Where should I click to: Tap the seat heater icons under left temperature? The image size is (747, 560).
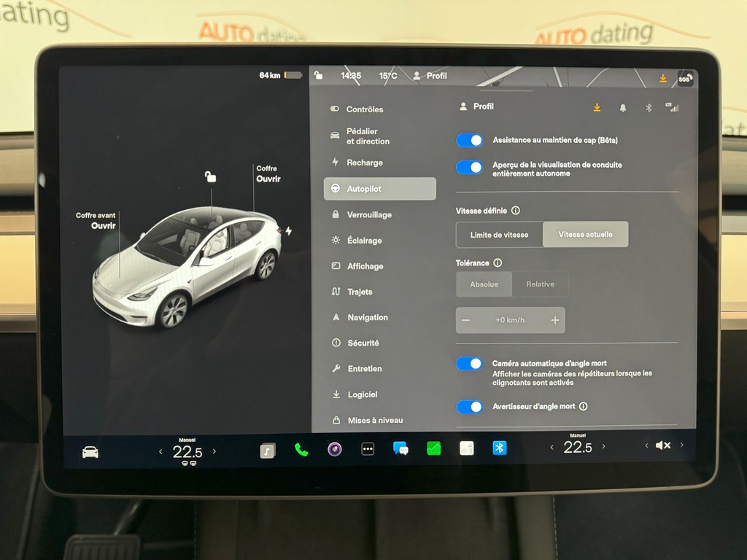pos(189,463)
